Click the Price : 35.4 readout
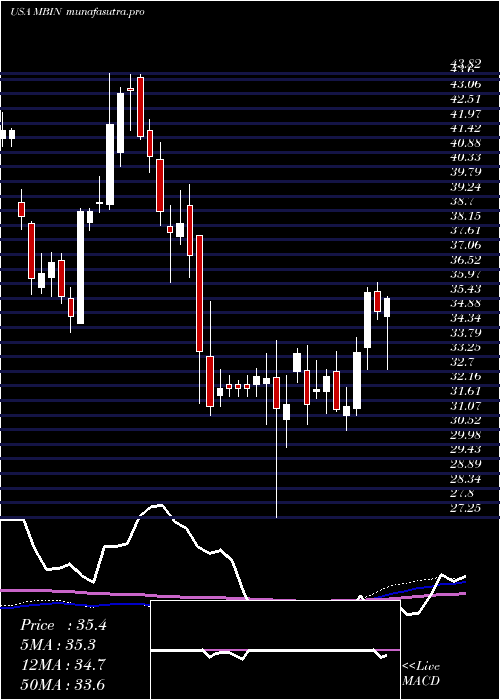Screen dimensions: 500x700 [x=63, y=625]
